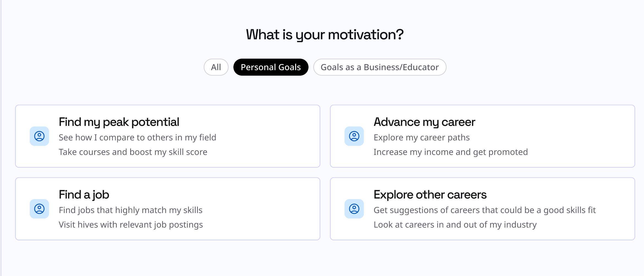
Task: Click 'Increase my income and get promoted'
Action: tap(451, 152)
